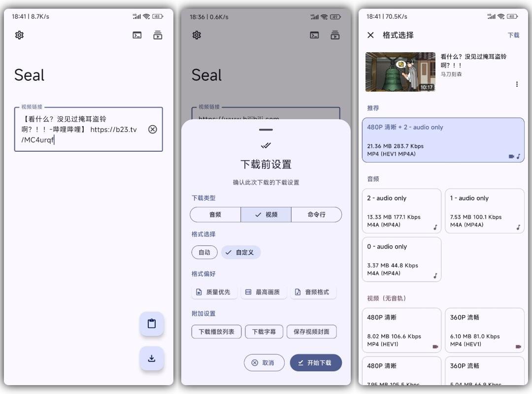Open the terminal icon on the leftmost Seal screen

(x=137, y=35)
